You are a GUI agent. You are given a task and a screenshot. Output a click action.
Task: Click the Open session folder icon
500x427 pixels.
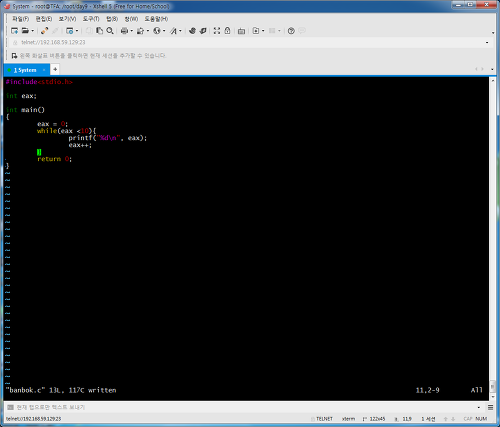pos(25,31)
